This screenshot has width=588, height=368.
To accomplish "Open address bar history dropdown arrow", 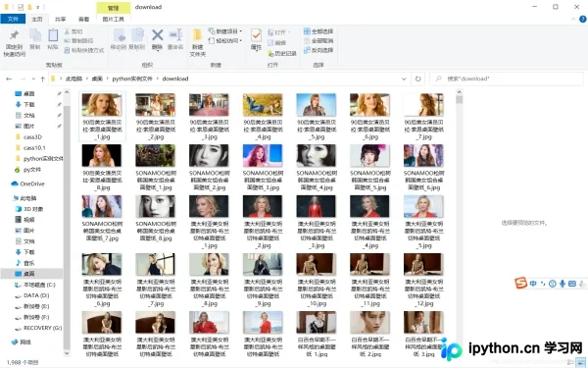I will click(x=404, y=79).
